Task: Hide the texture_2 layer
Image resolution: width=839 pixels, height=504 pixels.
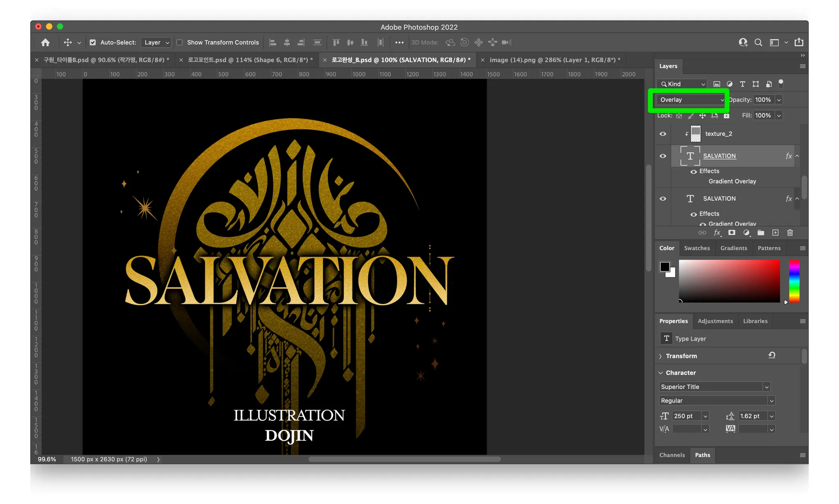Action: (x=663, y=134)
